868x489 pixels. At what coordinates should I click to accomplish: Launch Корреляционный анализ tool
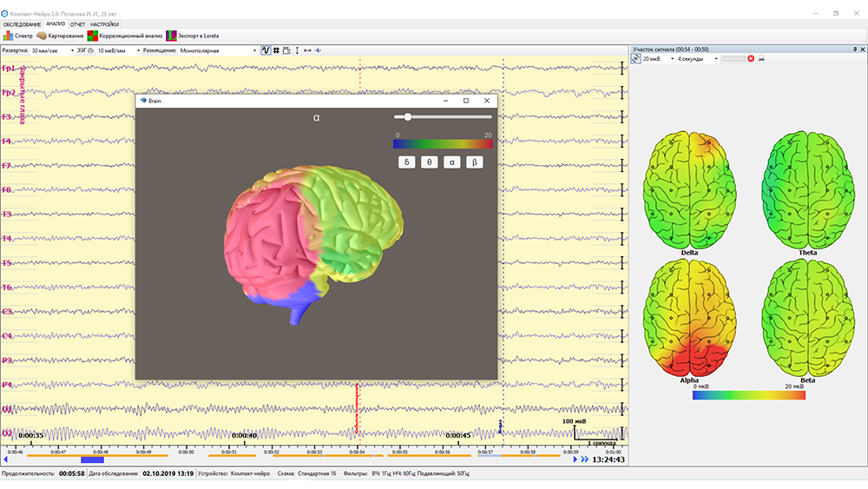(x=124, y=36)
